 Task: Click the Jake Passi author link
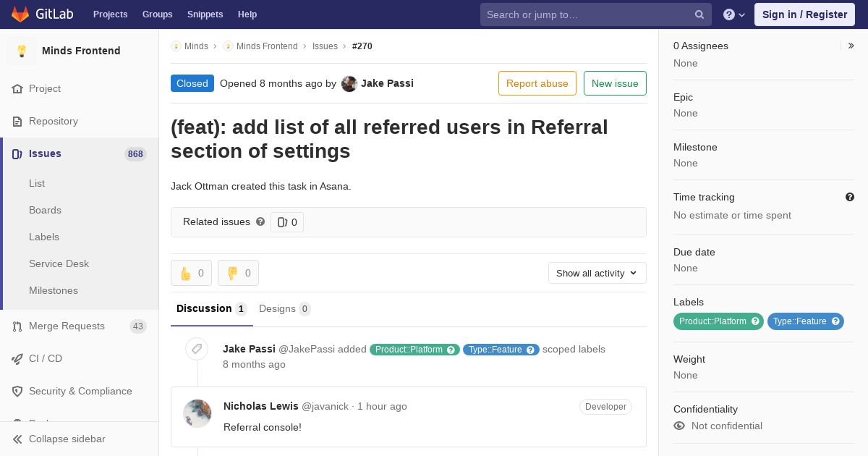click(x=387, y=83)
